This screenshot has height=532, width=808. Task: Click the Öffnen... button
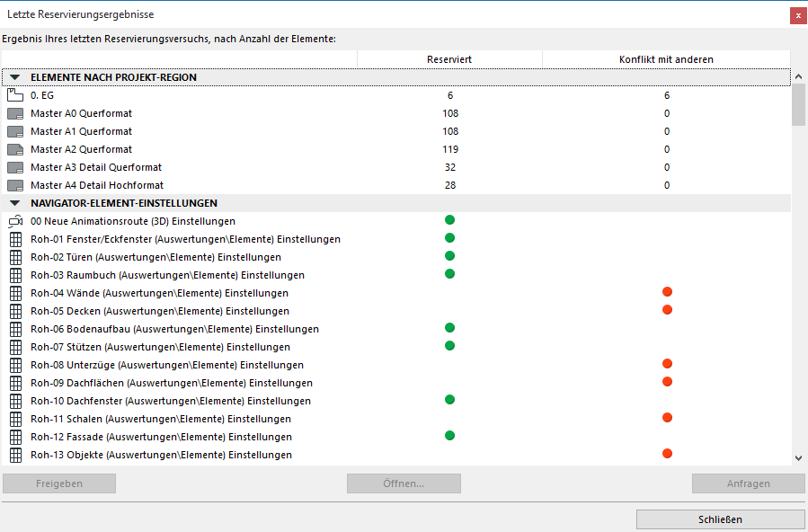pos(404,483)
